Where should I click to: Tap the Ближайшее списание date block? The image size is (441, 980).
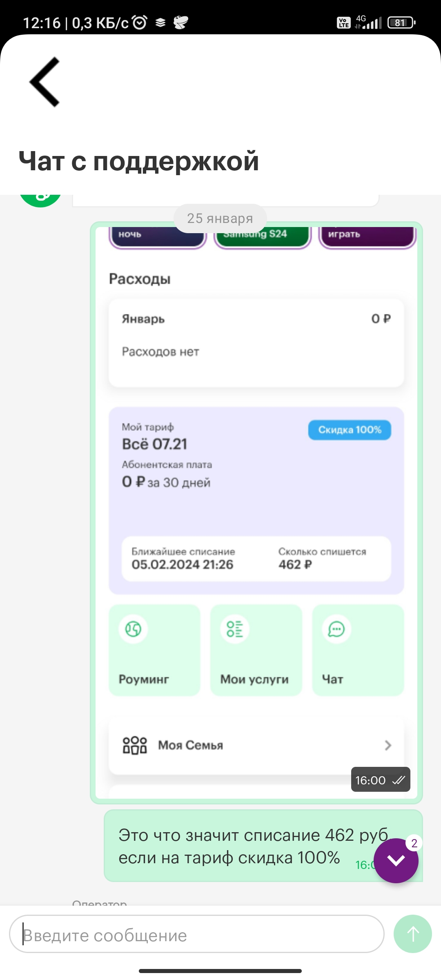point(183,559)
